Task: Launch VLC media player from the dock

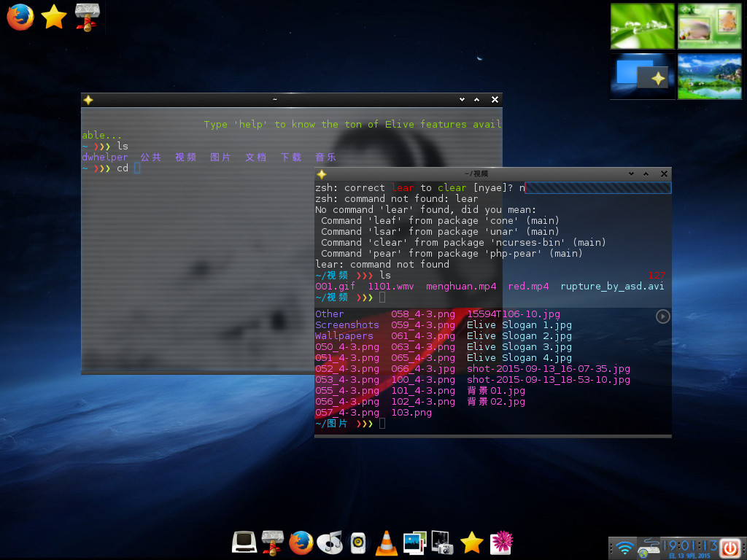Action: 387,542
